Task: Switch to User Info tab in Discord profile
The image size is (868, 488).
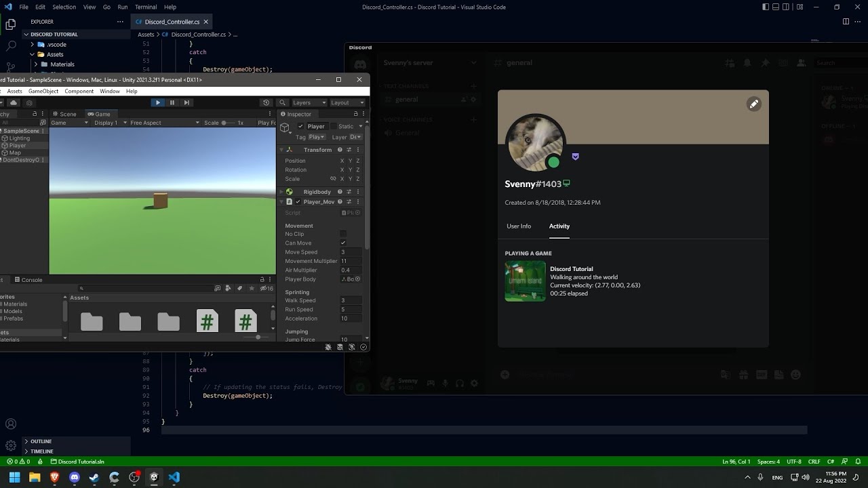Action: point(519,226)
